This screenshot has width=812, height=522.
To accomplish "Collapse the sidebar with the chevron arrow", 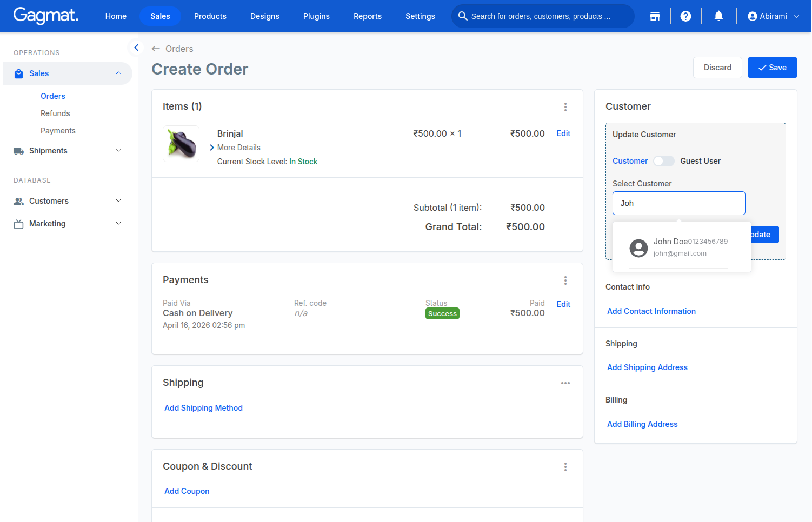I will (x=136, y=48).
